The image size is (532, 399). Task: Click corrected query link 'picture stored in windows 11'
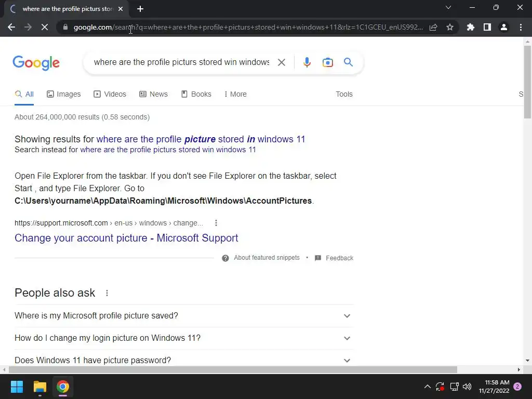click(201, 139)
